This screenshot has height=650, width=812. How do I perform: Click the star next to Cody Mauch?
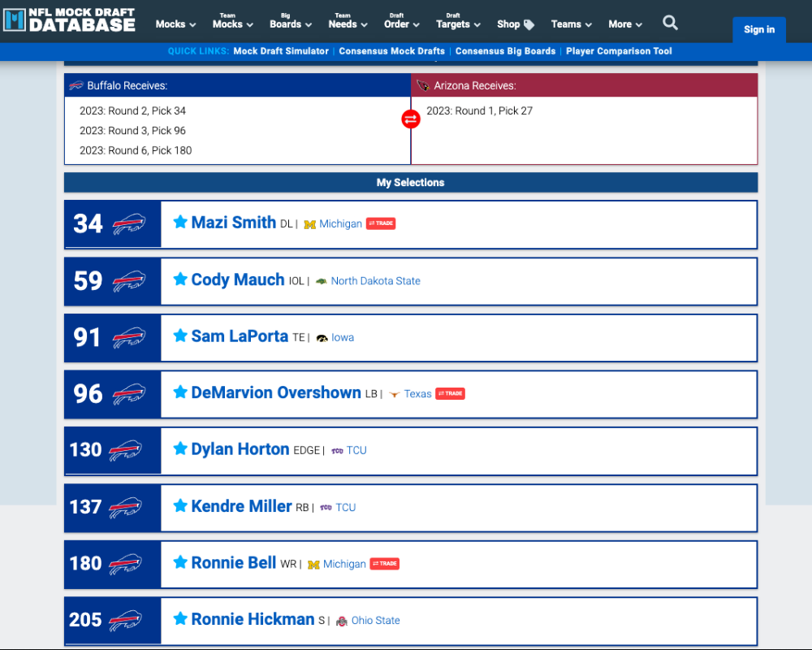(180, 279)
